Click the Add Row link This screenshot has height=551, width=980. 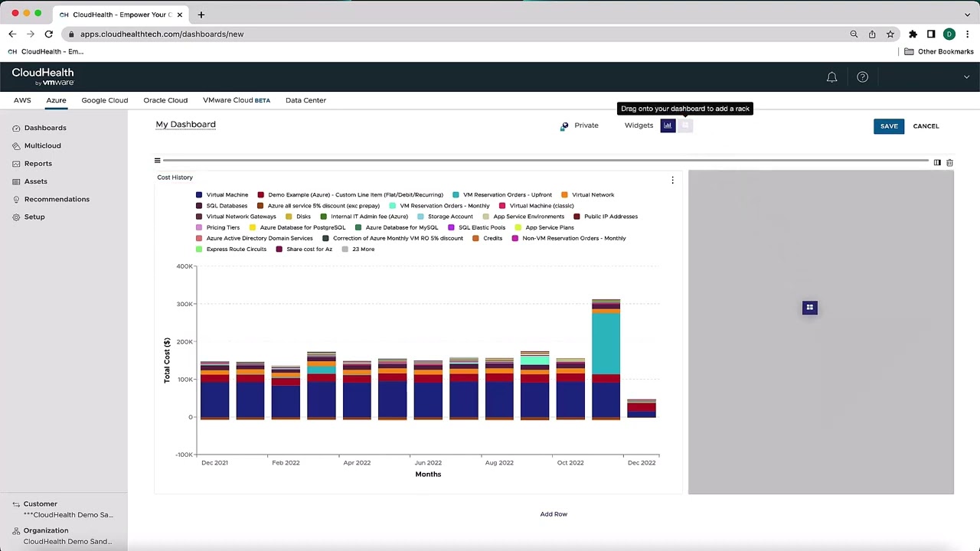(554, 514)
